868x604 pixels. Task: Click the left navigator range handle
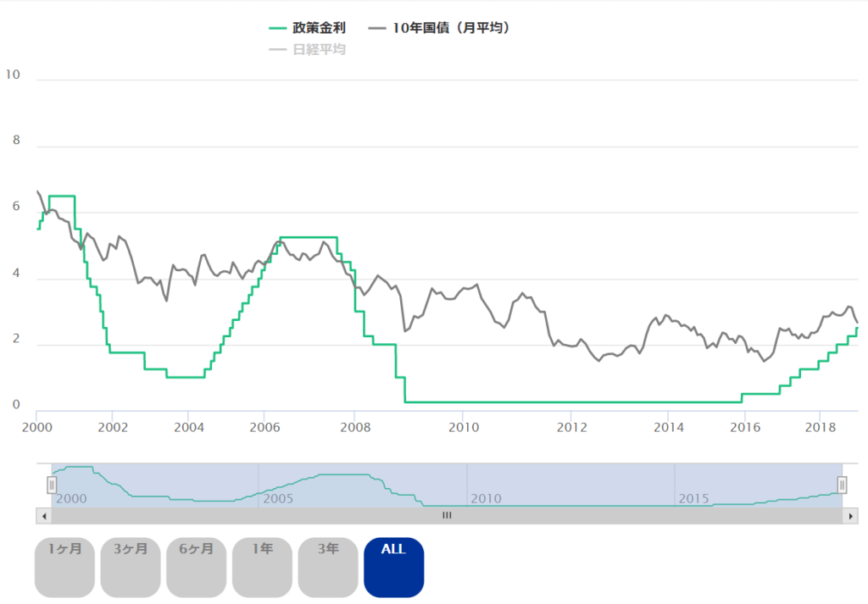52,485
